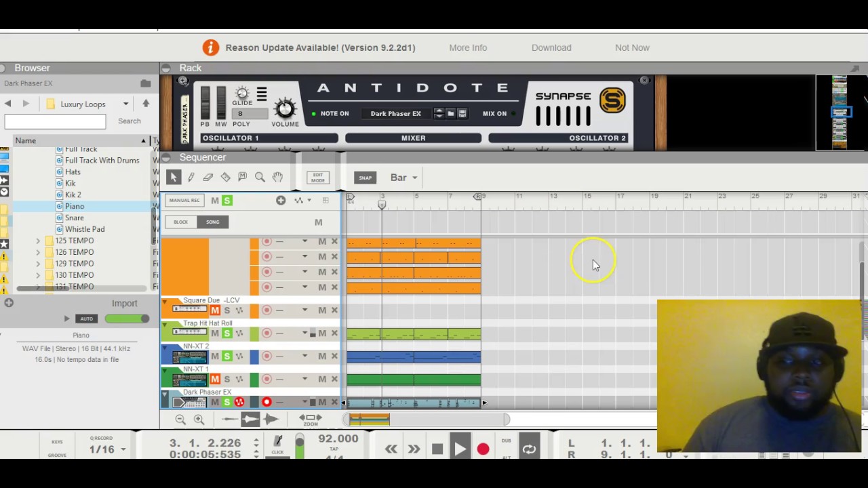Expand the 129 TEMPO folder
Image resolution: width=868 pixels, height=488 pixels.
pos(38,264)
